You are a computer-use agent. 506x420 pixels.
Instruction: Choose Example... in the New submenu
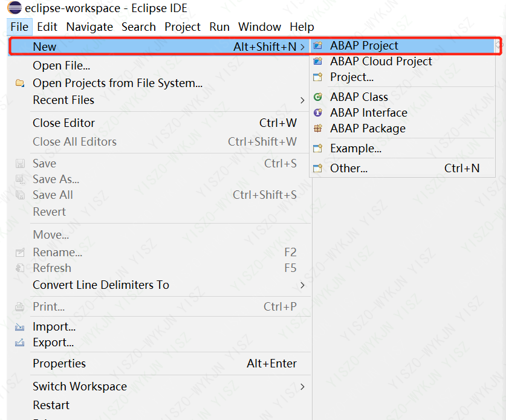pyautogui.click(x=356, y=148)
